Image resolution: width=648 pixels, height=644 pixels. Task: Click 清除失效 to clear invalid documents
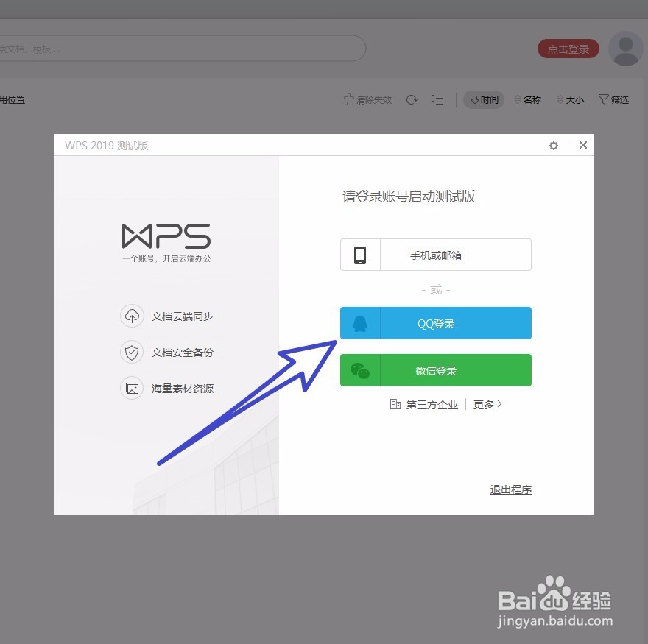pyautogui.click(x=367, y=99)
